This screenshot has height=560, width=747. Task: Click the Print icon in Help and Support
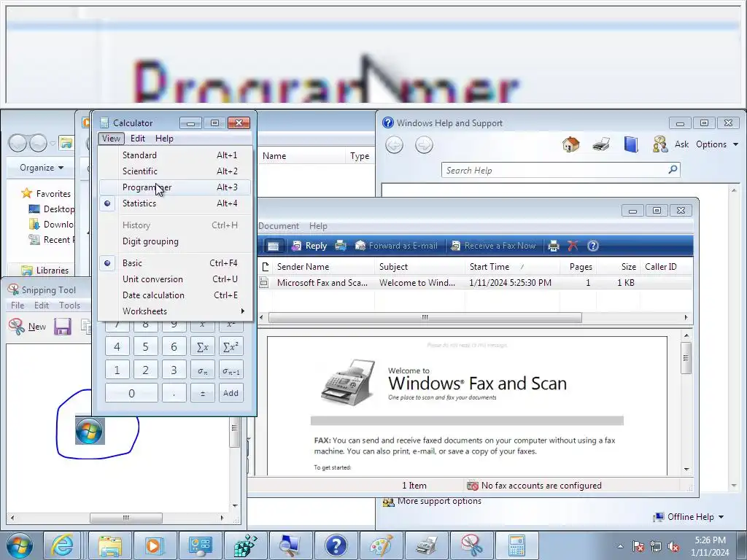pos(601,144)
